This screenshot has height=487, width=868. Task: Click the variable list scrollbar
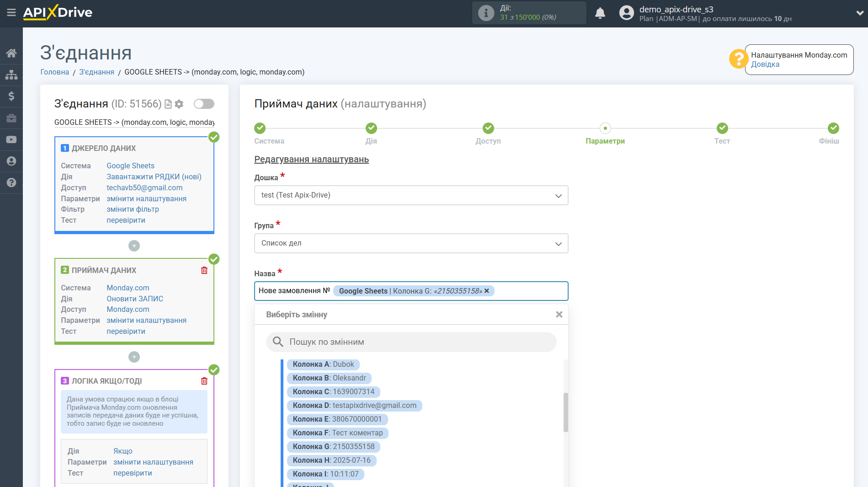565,412
